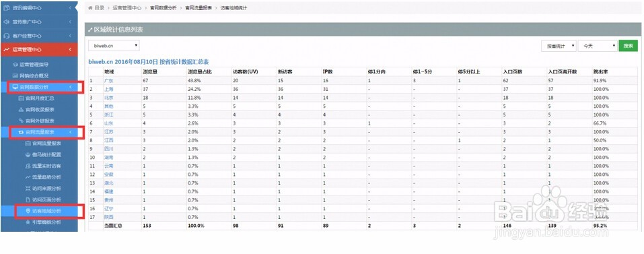Open the biweb.cn site dropdown
The image size is (644, 254).
114,46
